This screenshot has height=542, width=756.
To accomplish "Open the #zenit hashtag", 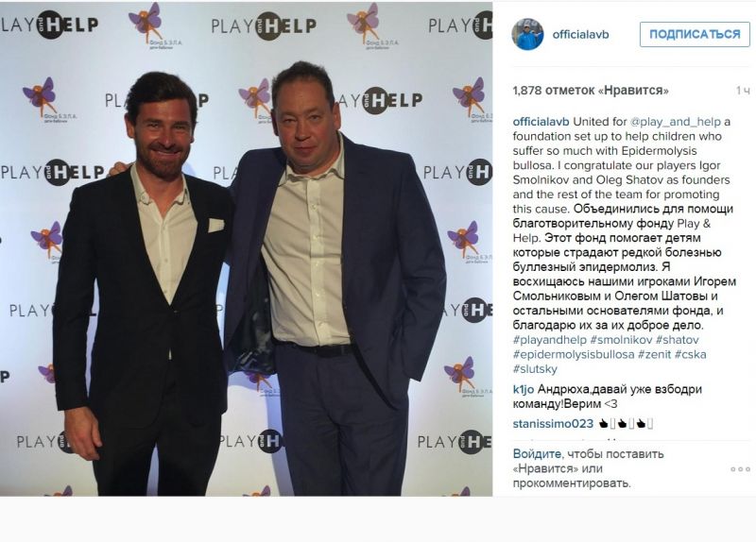I will pos(654,355).
